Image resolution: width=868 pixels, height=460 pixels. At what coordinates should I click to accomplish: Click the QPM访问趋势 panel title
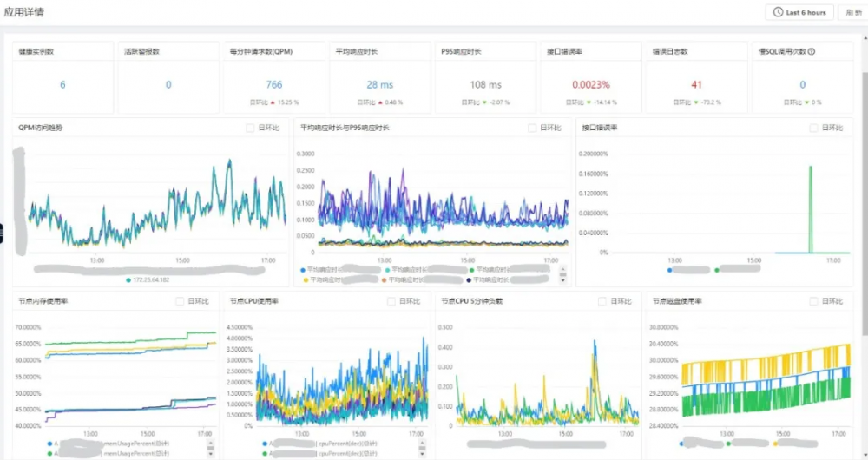pyautogui.click(x=41, y=128)
